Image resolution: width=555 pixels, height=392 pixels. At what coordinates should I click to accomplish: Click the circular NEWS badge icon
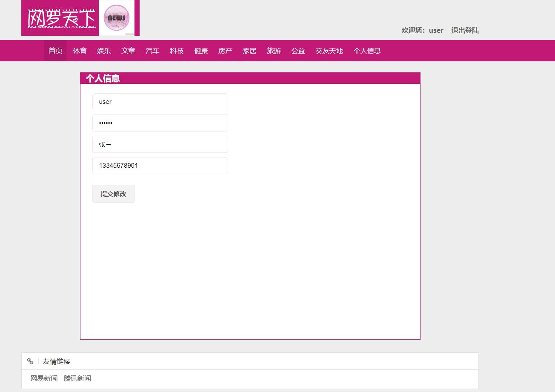(x=117, y=18)
